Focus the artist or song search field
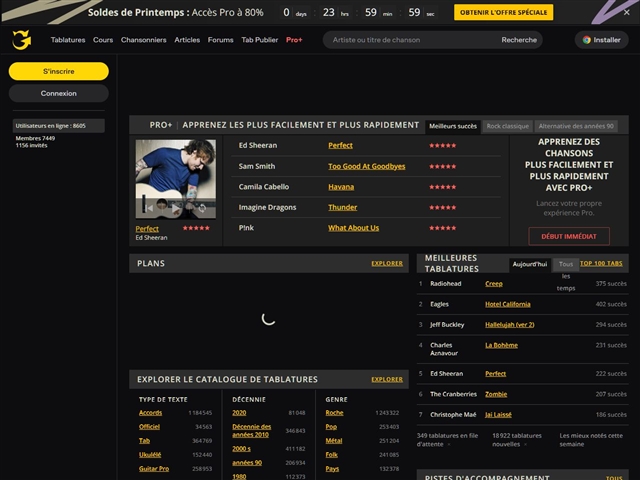 (410, 40)
